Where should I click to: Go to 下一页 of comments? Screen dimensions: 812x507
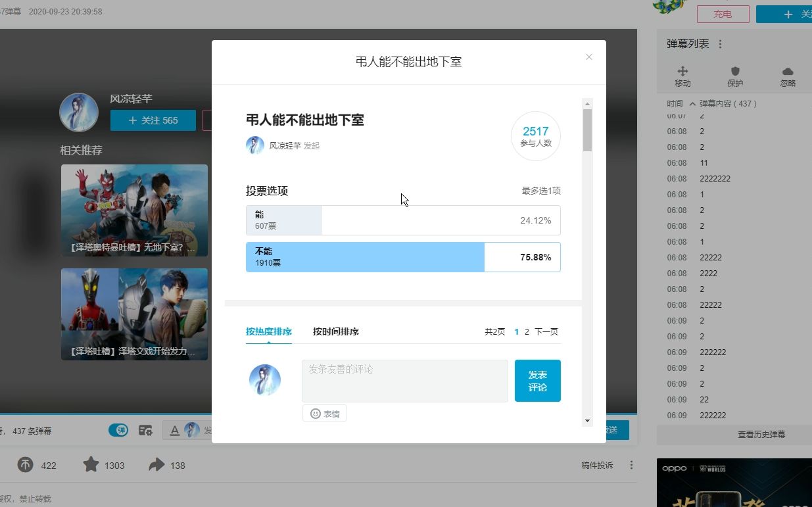(x=546, y=332)
